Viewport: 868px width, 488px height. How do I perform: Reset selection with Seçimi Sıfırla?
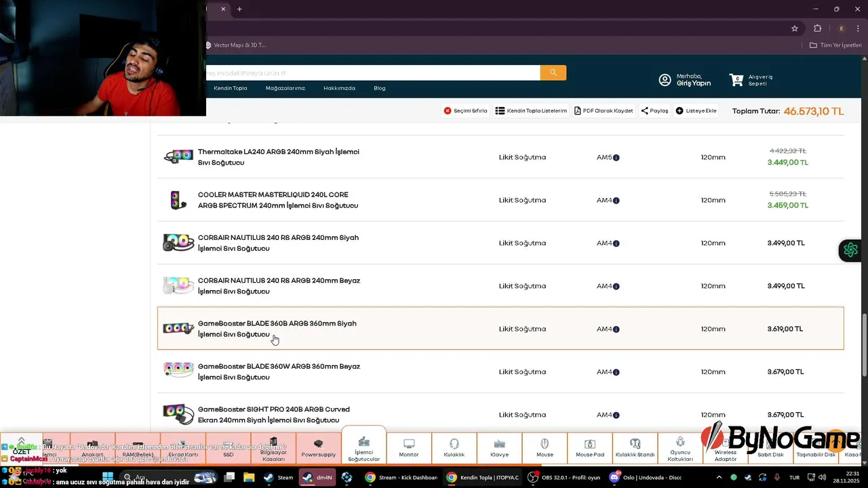coord(465,110)
